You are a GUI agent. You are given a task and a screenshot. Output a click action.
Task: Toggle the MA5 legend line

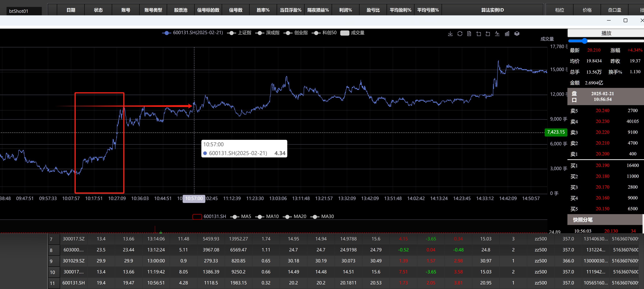click(241, 216)
